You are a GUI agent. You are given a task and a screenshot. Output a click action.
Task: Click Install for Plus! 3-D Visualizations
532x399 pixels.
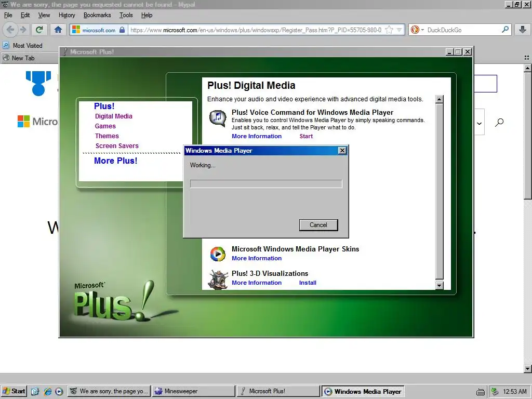[x=308, y=283]
